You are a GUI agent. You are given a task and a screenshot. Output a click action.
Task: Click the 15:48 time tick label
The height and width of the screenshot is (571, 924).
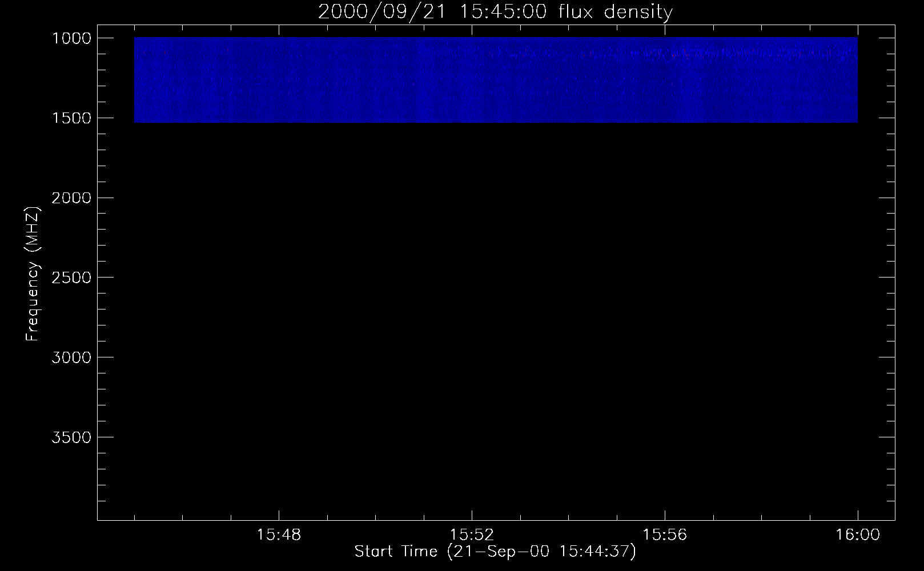pyautogui.click(x=279, y=535)
